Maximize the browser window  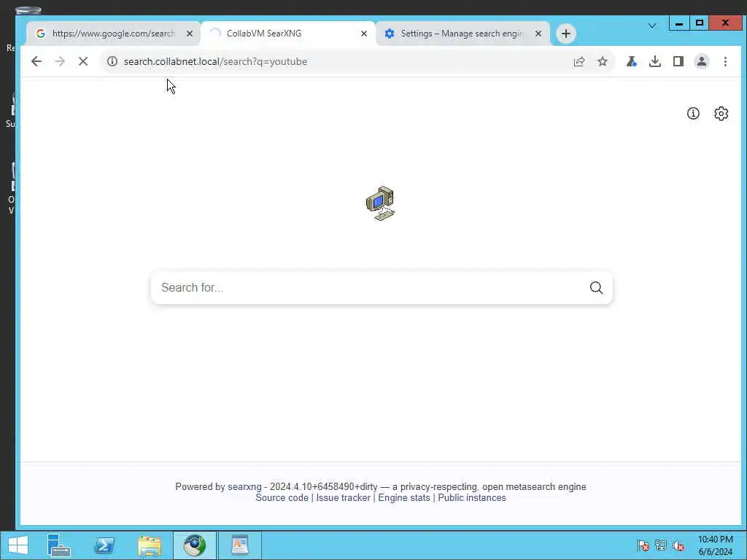point(700,23)
